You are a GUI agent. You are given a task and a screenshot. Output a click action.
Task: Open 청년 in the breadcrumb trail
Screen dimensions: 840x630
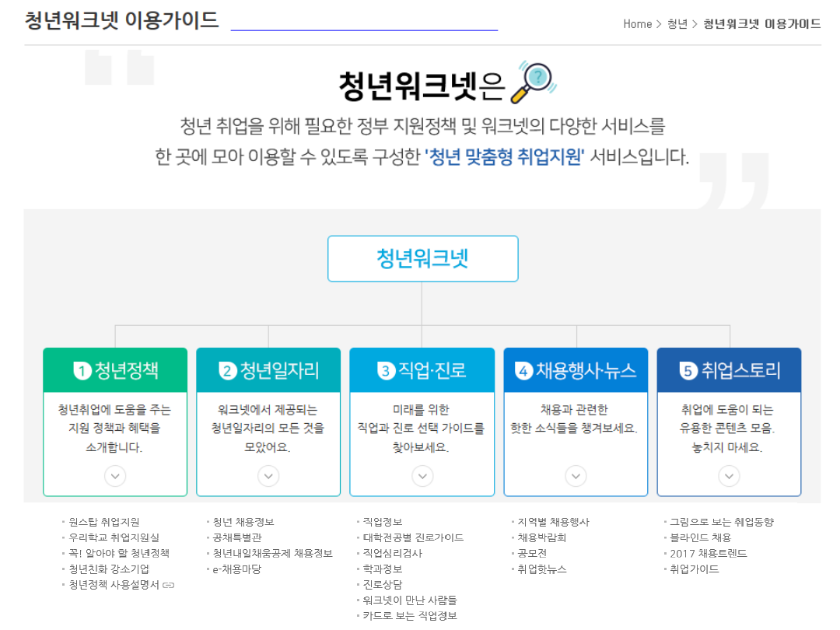point(677,24)
